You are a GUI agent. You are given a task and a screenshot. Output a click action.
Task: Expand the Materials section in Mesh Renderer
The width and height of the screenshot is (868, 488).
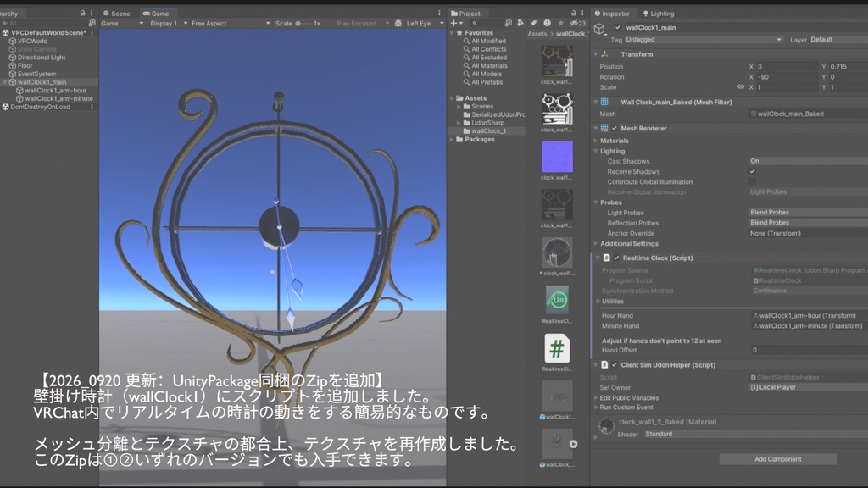[596, 141]
